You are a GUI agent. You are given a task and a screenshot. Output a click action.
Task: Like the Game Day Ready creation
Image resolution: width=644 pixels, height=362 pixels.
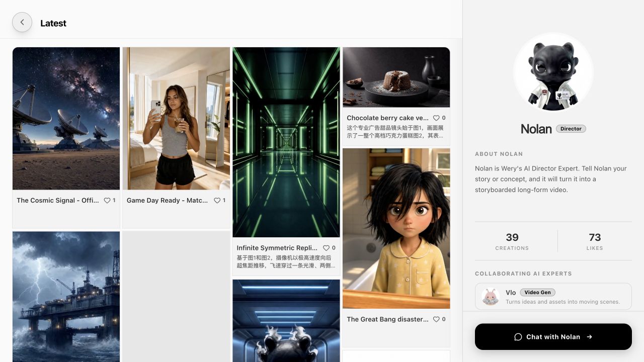pos(217,201)
